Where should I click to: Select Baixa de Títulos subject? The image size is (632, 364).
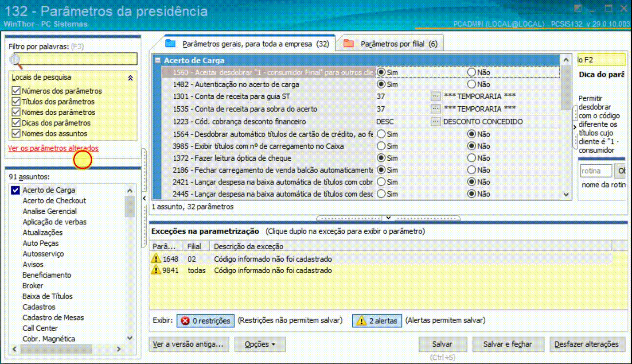47,296
